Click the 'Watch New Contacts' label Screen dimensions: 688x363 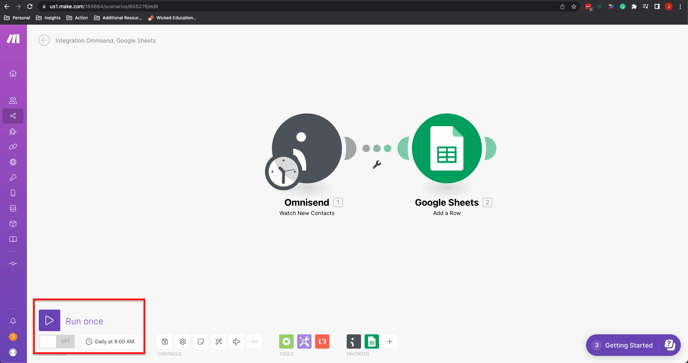click(x=307, y=213)
